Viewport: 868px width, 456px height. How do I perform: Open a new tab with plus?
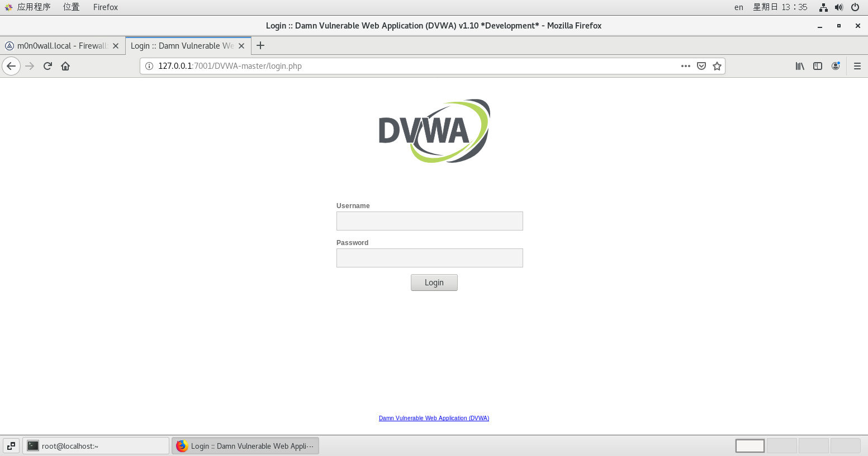point(260,46)
